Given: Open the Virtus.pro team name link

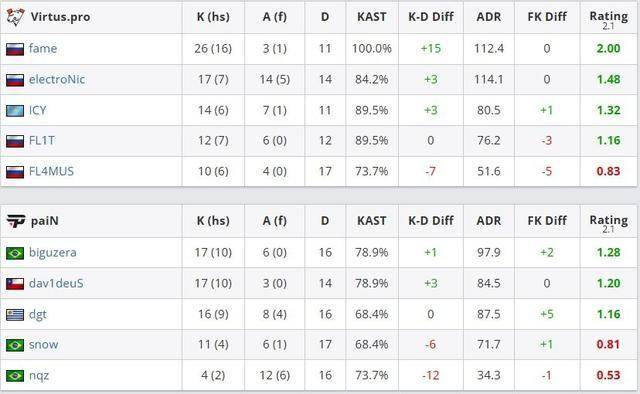Looking at the screenshot, I should (60, 17).
